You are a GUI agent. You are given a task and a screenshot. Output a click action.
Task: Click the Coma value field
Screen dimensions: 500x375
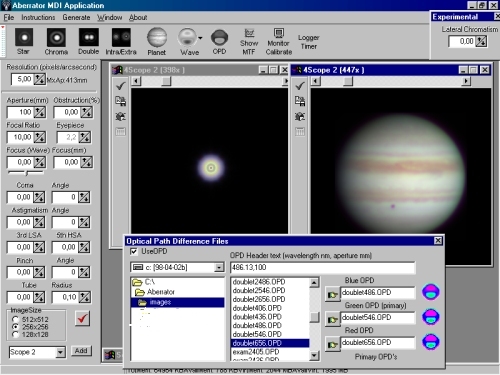(20, 197)
